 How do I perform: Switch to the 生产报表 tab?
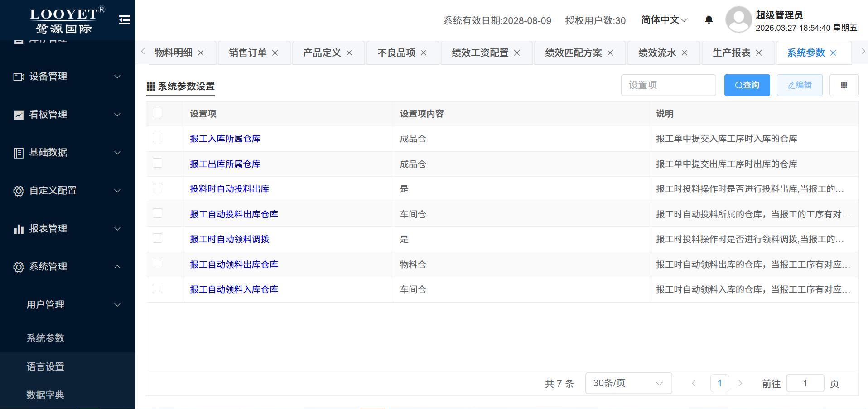(731, 53)
